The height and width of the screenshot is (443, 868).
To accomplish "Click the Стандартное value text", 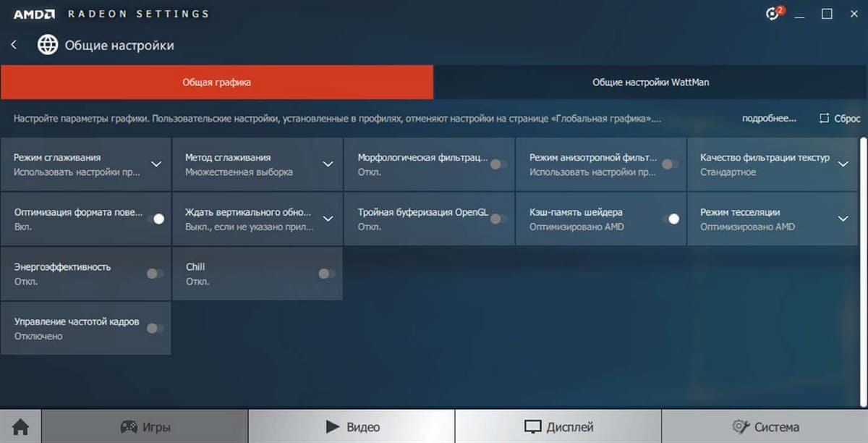I will tap(728, 172).
